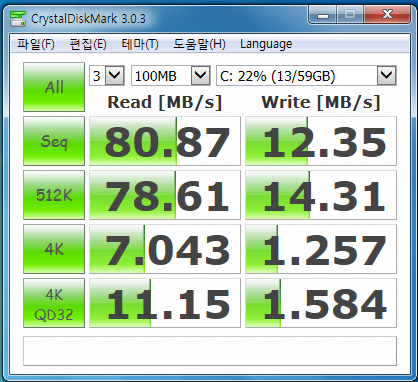Maximize the CrystalDiskMark window

click(x=350, y=15)
